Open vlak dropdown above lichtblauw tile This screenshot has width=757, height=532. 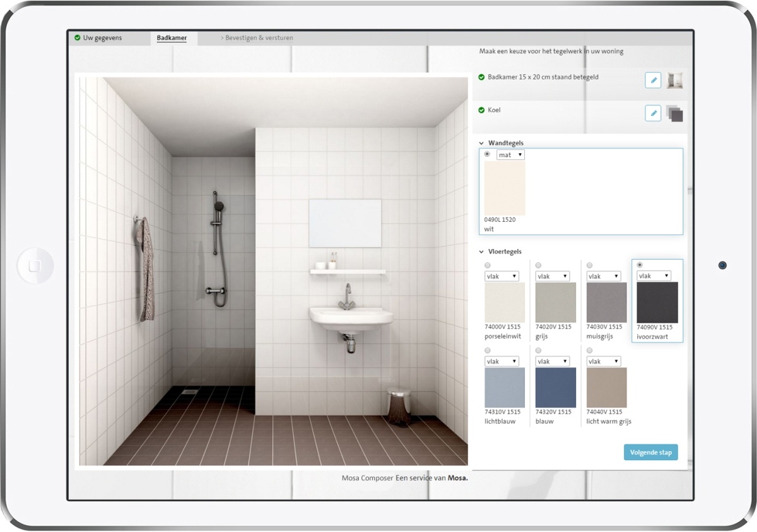point(502,361)
